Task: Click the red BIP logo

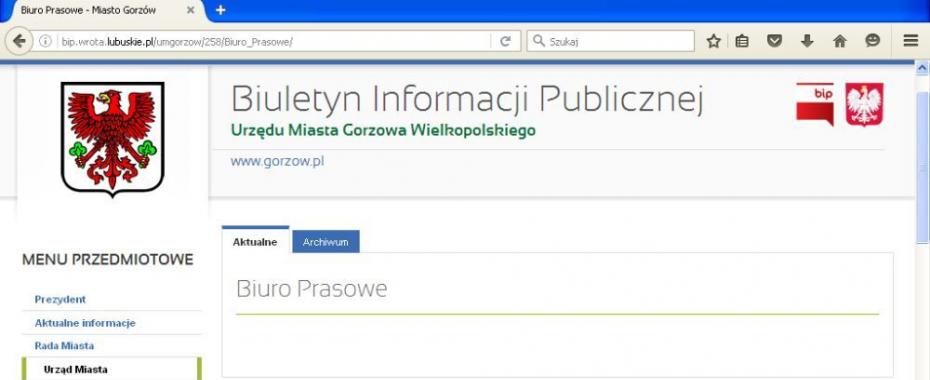Action: coord(815,104)
